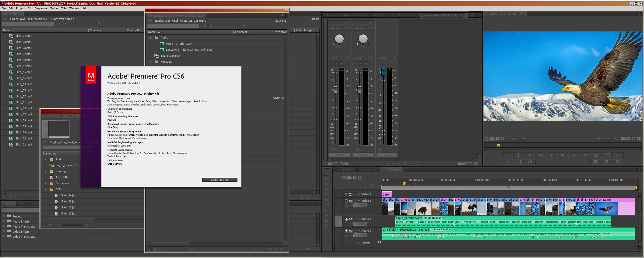Collapse Stills bin in small Project window

(46, 189)
